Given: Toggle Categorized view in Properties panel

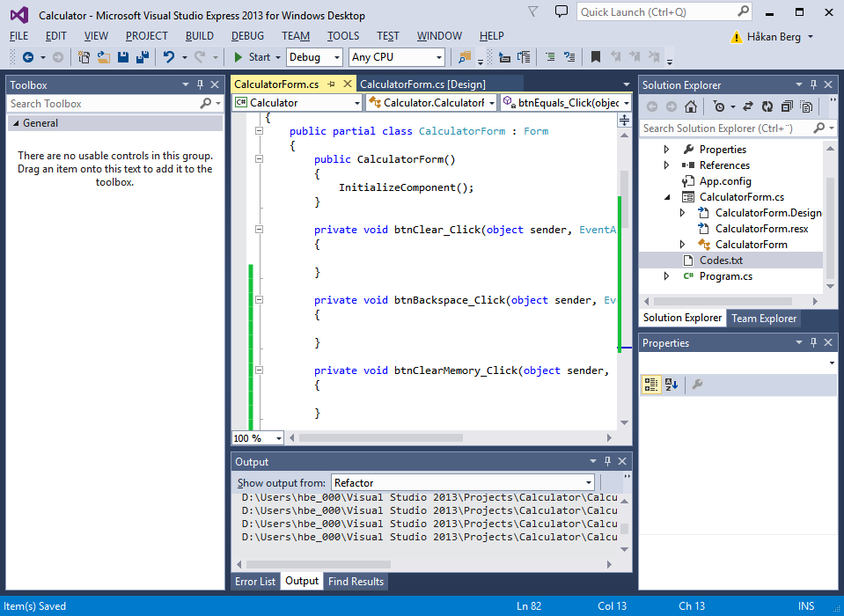Looking at the screenshot, I should (x=651, y=385).
